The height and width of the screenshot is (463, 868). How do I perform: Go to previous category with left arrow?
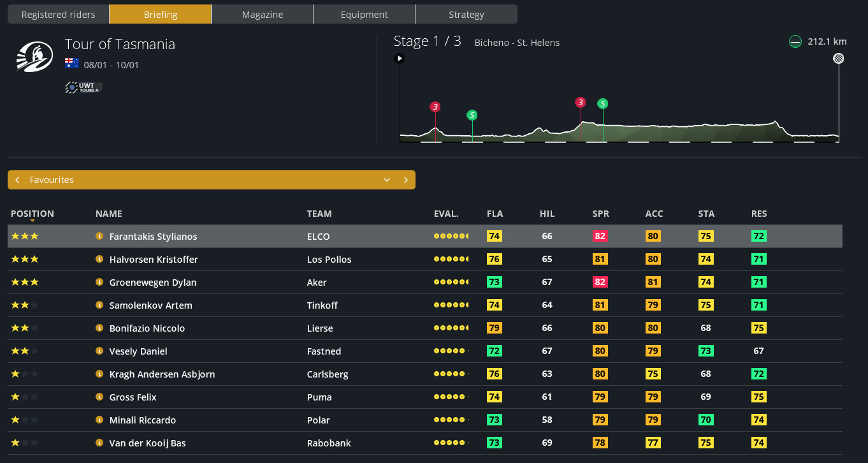(18, 180)
